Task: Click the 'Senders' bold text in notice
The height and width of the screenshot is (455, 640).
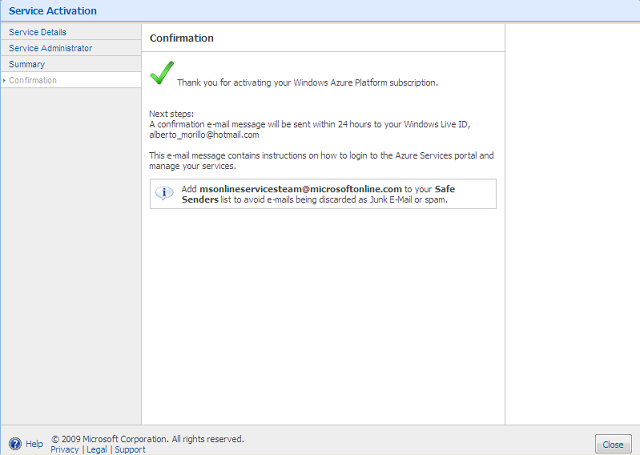Action: pos(200,200)
